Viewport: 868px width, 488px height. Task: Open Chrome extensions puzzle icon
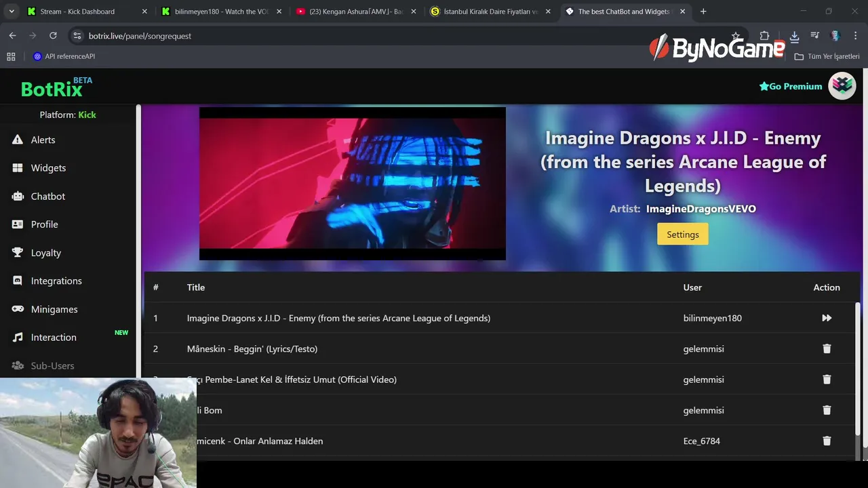(764, 36)
